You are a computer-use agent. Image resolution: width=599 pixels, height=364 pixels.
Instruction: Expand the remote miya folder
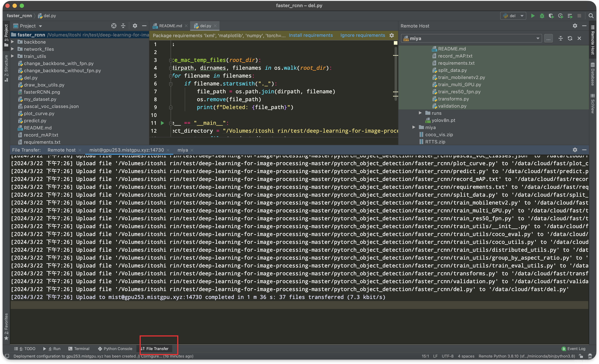click(414, 127)
